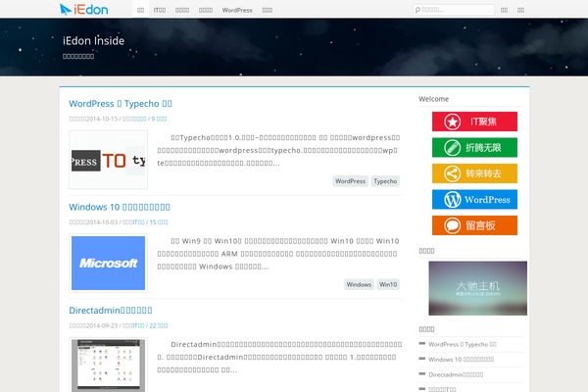
Task: Click the orange 留言板 chat button
Action: 474,225
